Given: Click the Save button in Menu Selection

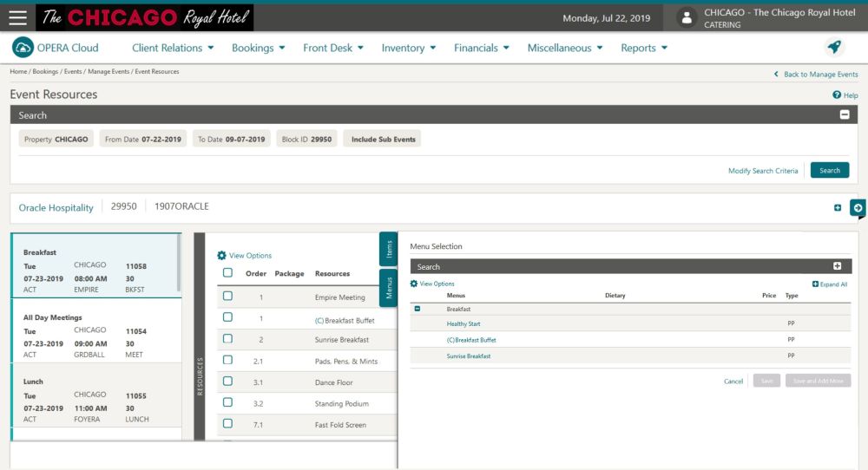Looking at the screenshot, I should pyautogui.click(x=766, y=381).
